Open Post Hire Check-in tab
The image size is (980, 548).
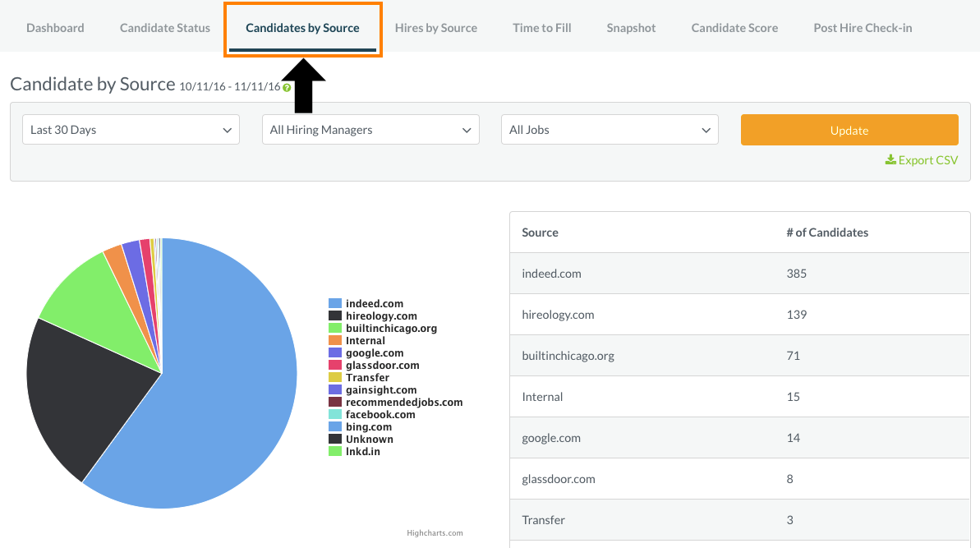tap(863, 28)
